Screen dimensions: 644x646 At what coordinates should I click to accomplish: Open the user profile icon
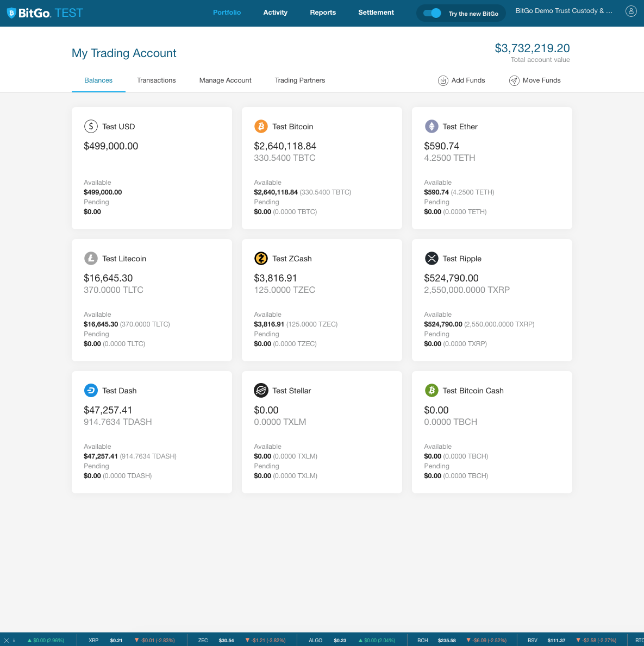[x=630, y=11]
